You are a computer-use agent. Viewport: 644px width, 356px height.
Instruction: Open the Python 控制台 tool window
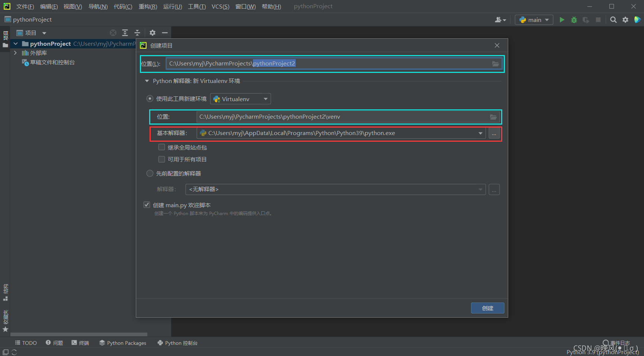tap(177, 343)
